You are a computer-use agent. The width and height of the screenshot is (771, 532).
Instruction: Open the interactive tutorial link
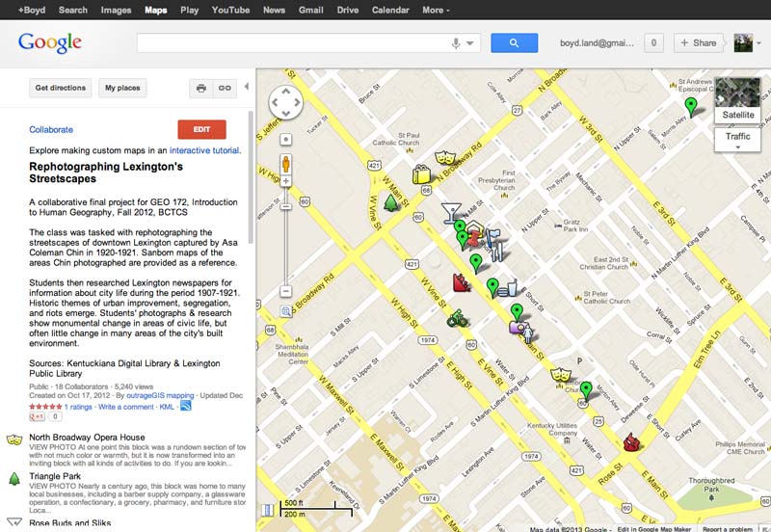[204, 150]
